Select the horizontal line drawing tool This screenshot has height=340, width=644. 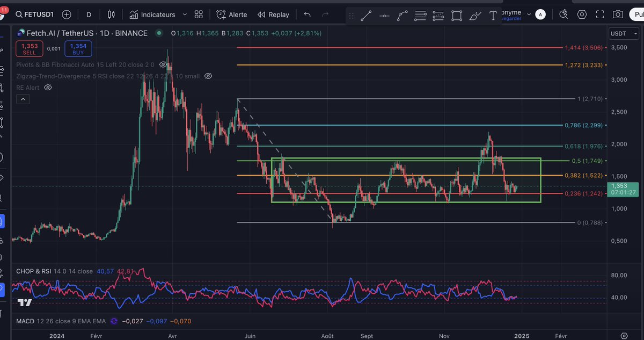click(x=384, y=16)
